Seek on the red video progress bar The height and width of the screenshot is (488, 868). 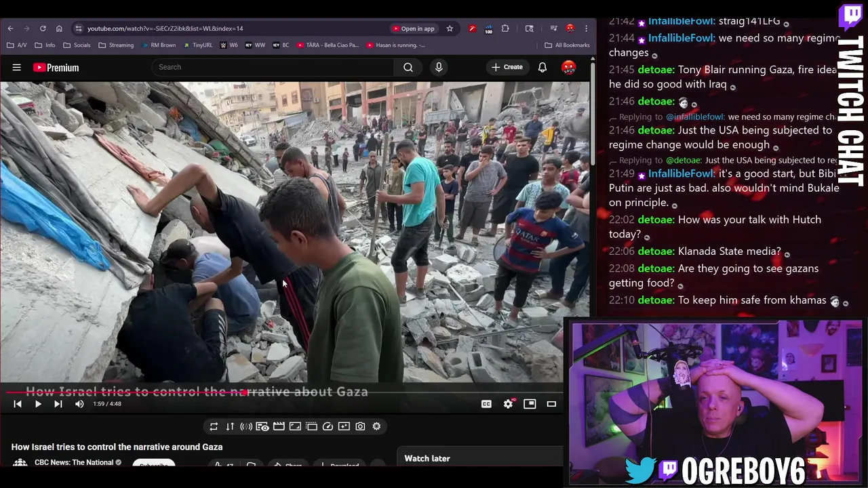coord(281,392)
